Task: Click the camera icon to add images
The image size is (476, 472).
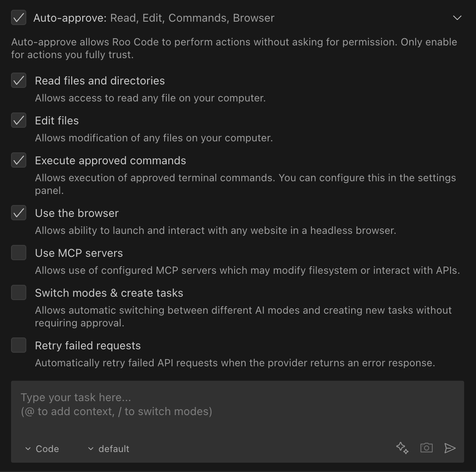Action: (426, 448)
